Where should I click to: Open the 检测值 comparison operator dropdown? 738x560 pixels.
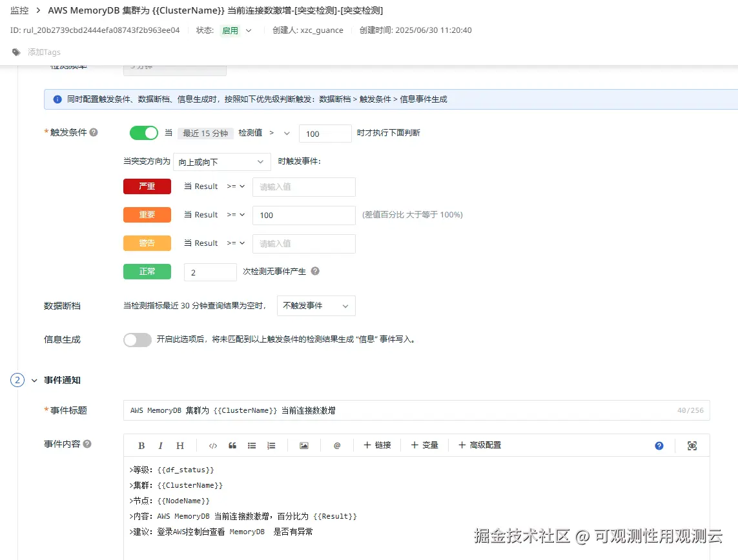(x=279, y=133)
